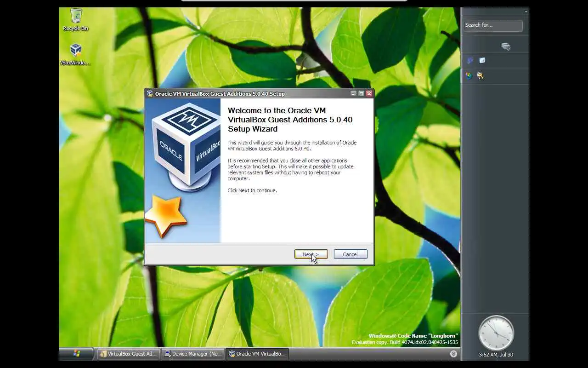The width and height of the screenshot is (588, 368).
Task: Click the blue swirl sidebar icon
Action: point(469,61)
